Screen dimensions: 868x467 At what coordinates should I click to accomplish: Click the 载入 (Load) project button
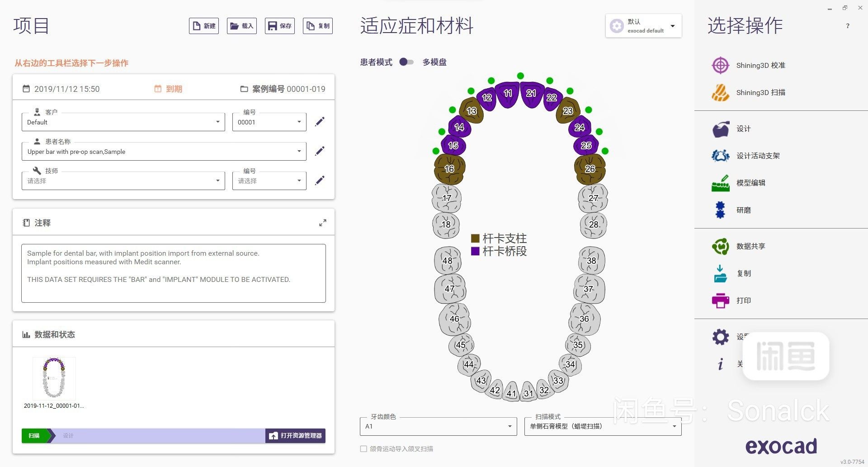(242, 26)
